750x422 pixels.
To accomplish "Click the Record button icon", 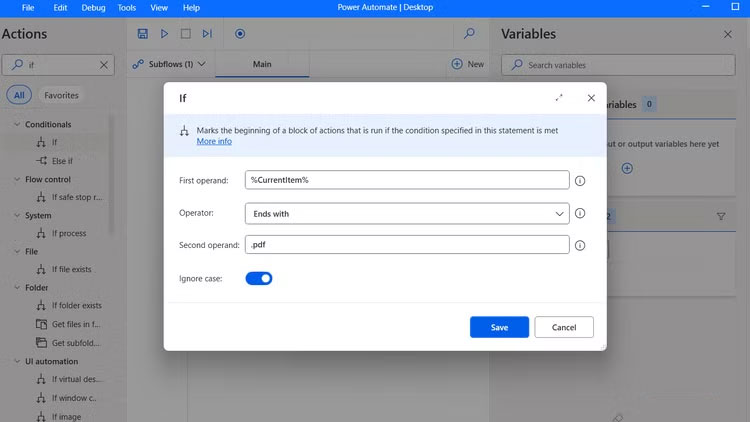I will (x=240, y=33).
